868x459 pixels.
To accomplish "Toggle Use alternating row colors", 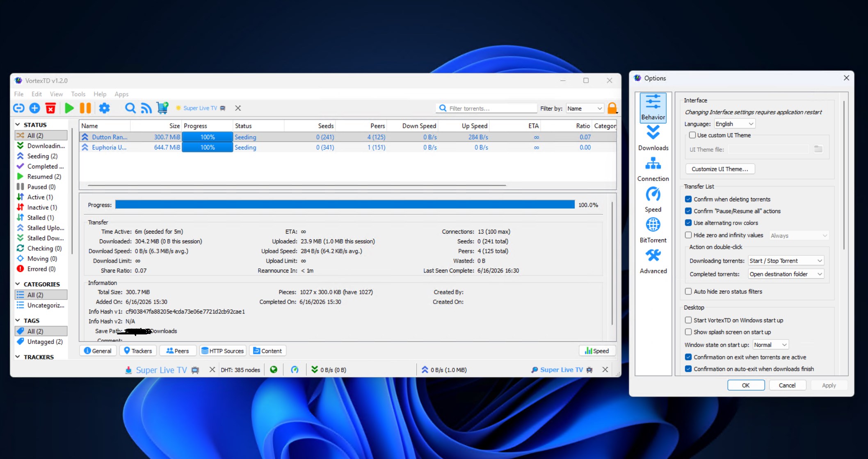I will pos(688,223).
